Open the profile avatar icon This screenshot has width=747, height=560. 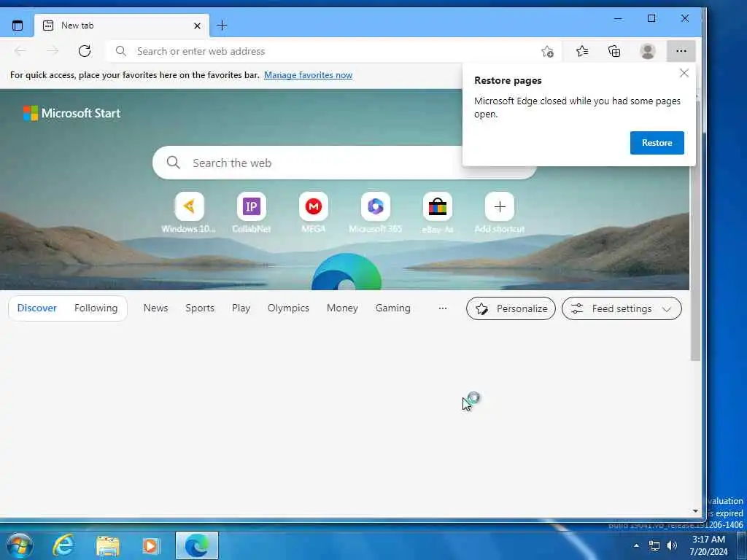648,51
